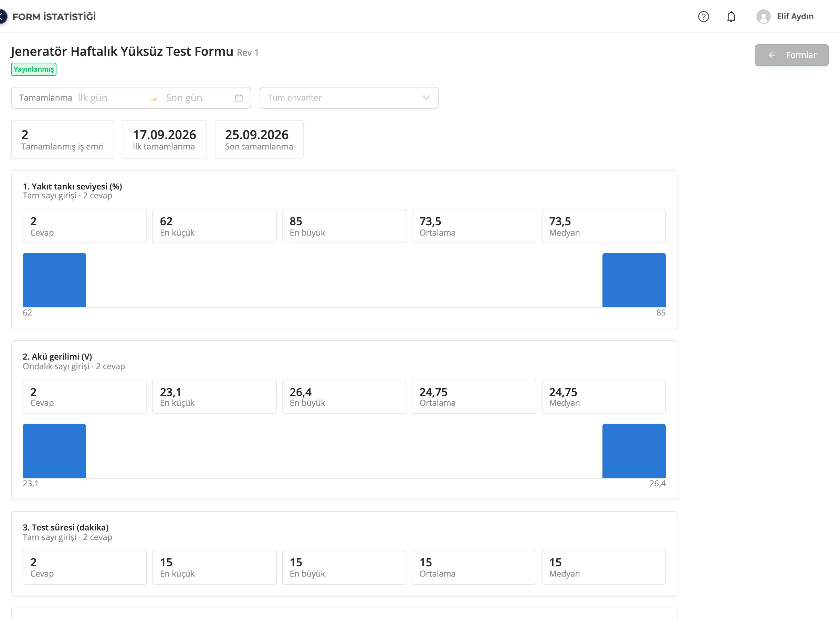This screenshot has height=620, width=840.
Task: Click the Yayınlanmış status tag
Action: pyautogui.click(x=34, y=70)
